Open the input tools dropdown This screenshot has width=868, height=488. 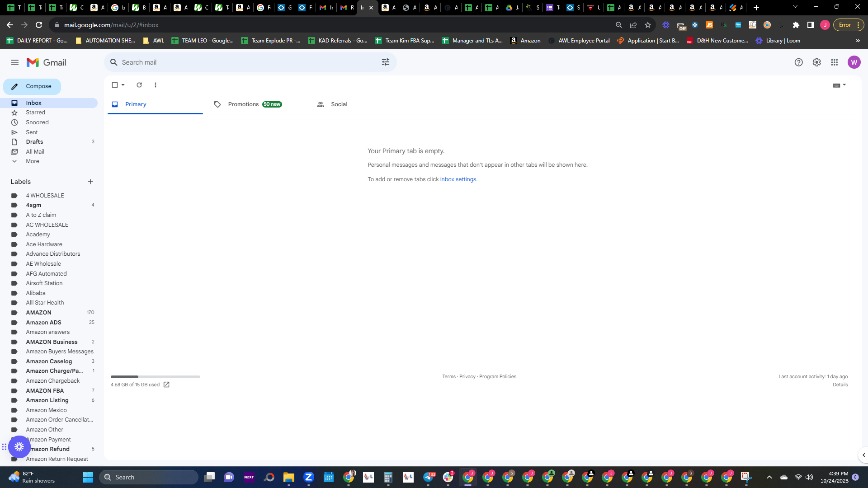tap(839, 85)
